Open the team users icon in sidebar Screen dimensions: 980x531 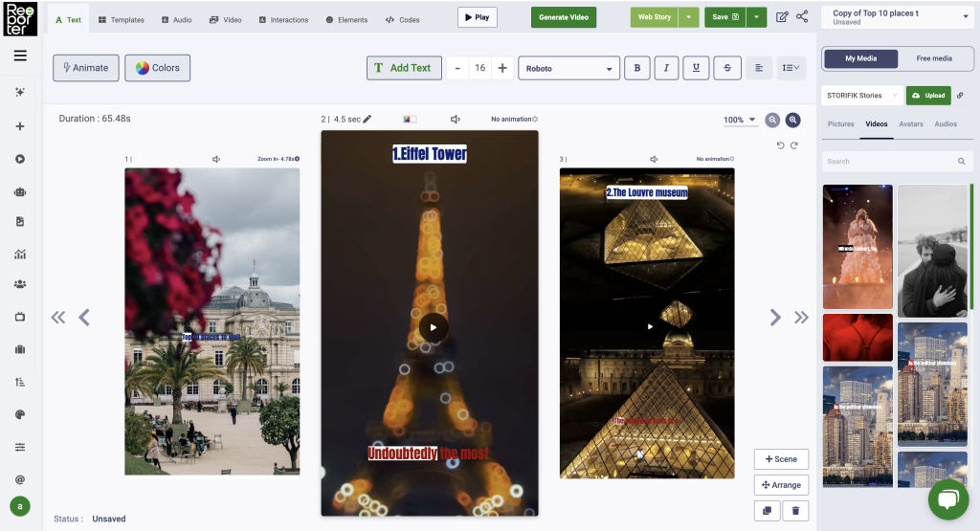[x=20, y=283]
